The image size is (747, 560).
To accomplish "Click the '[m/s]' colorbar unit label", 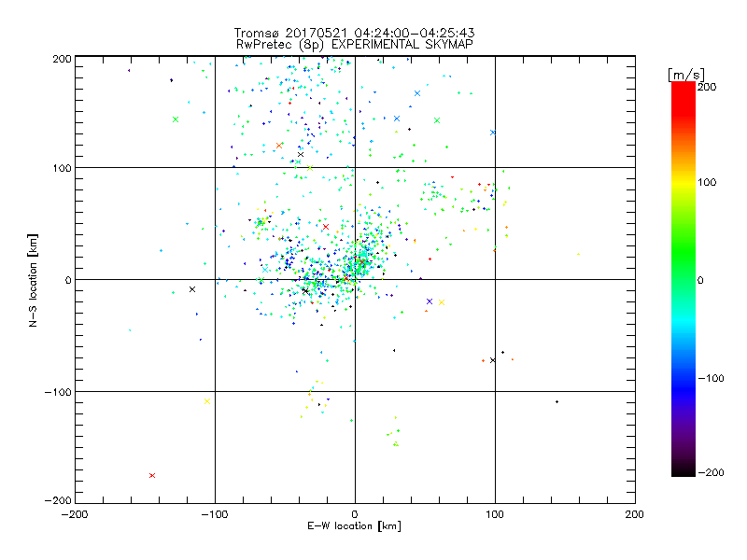I will pos(686,75).
